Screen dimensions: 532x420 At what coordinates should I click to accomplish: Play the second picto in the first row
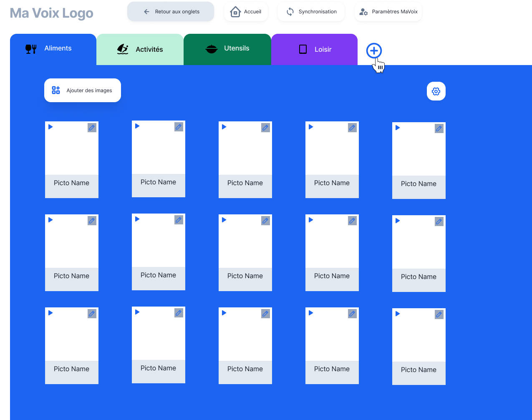click(137, 126)
